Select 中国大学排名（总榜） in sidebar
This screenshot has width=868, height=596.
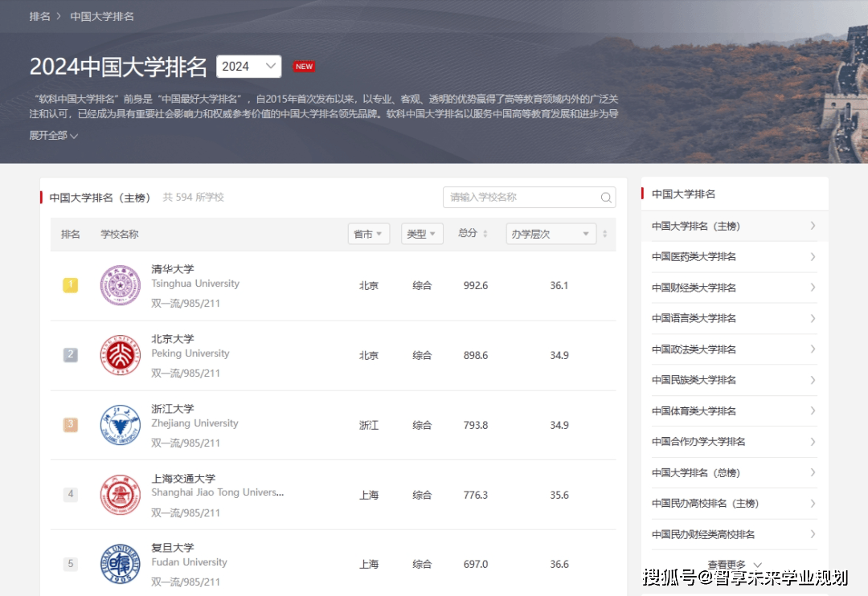pyautogui.click(x=734, y=472)
